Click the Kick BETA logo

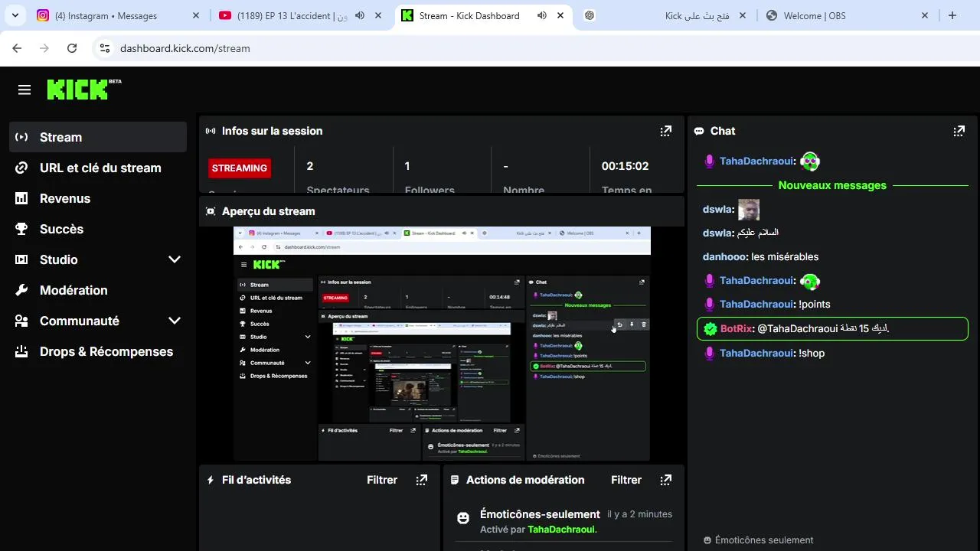(84, 89)
